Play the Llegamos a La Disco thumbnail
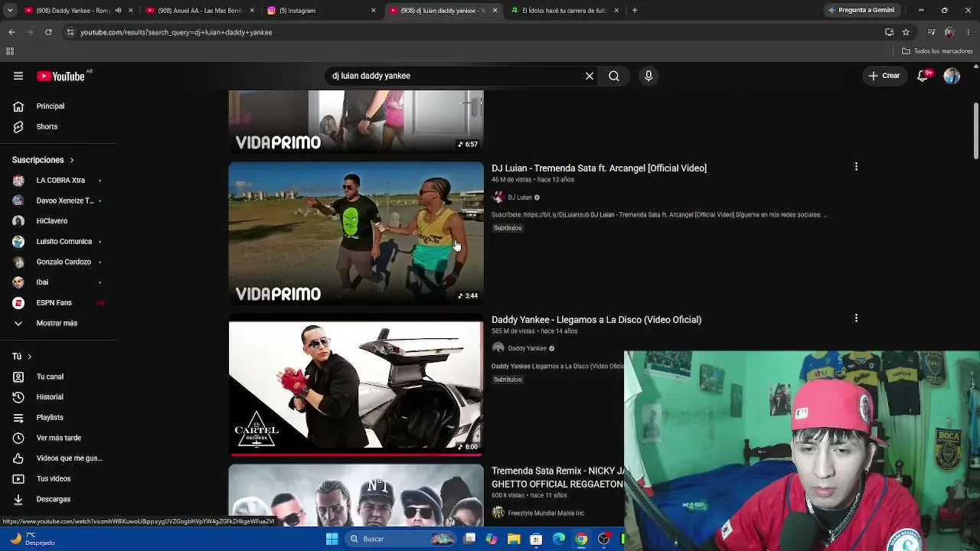The image size is (980, 551). click(x=356, y=384)
